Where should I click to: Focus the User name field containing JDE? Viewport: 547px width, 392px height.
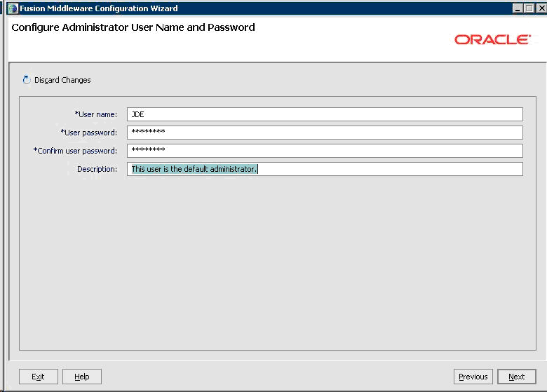coord(325,114)
